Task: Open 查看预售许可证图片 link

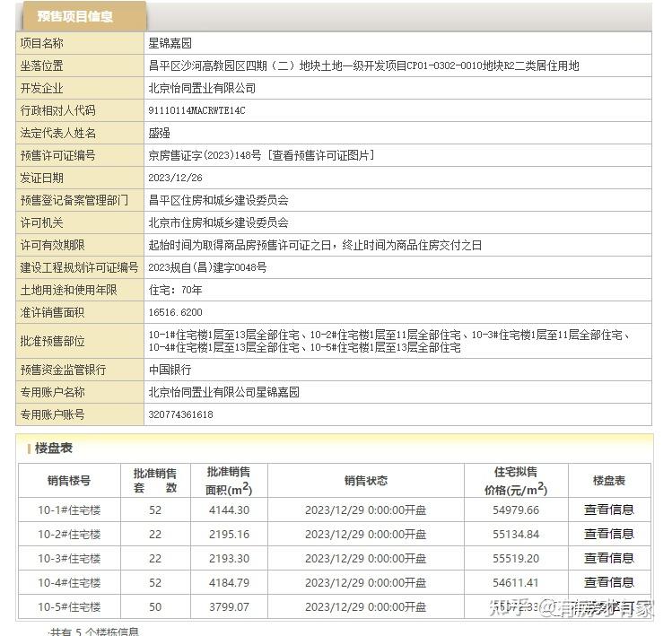Action: point(321,155)
